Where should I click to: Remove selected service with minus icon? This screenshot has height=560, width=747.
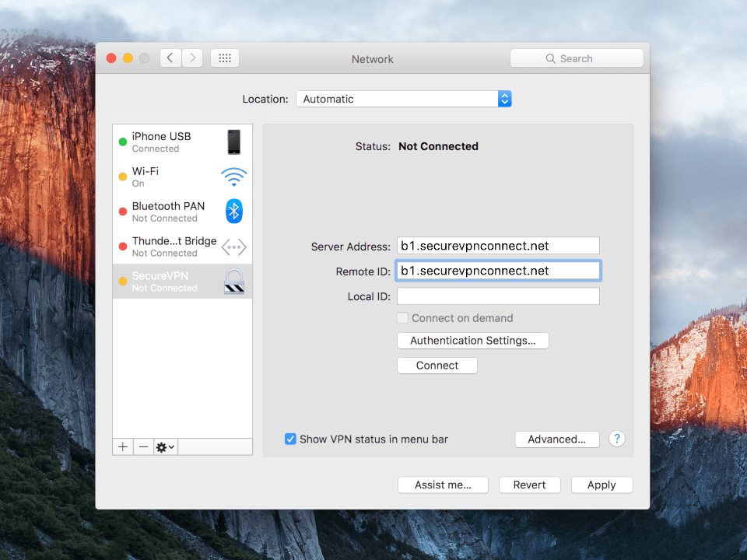pos(143,446)
